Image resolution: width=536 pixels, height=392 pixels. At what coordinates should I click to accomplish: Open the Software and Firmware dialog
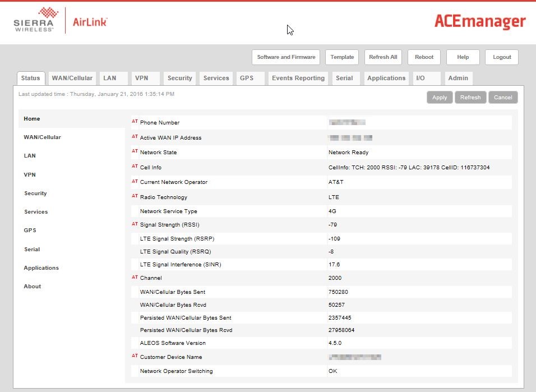coord(286,57)
